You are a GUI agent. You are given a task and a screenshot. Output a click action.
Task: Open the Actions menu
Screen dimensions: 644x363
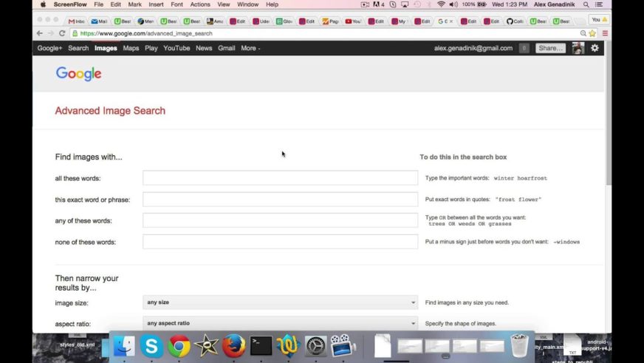pyautogui.click(x=200, y=4)
